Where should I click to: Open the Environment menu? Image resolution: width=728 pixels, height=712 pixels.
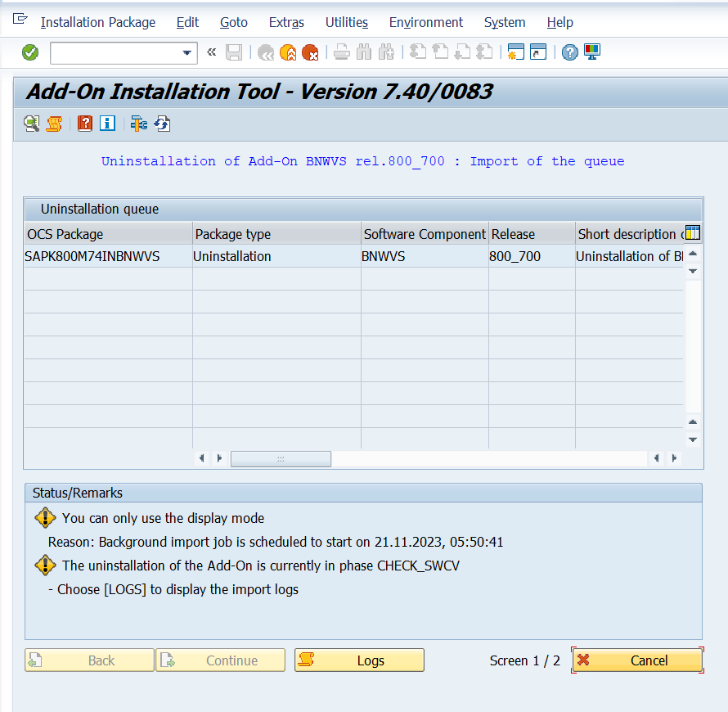[x=425, y=22]
